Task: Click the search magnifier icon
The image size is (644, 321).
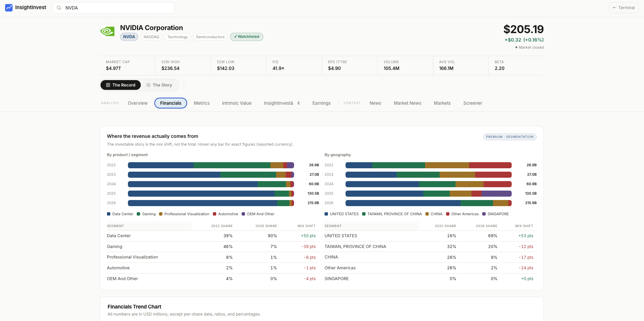Action: point(59,8)
